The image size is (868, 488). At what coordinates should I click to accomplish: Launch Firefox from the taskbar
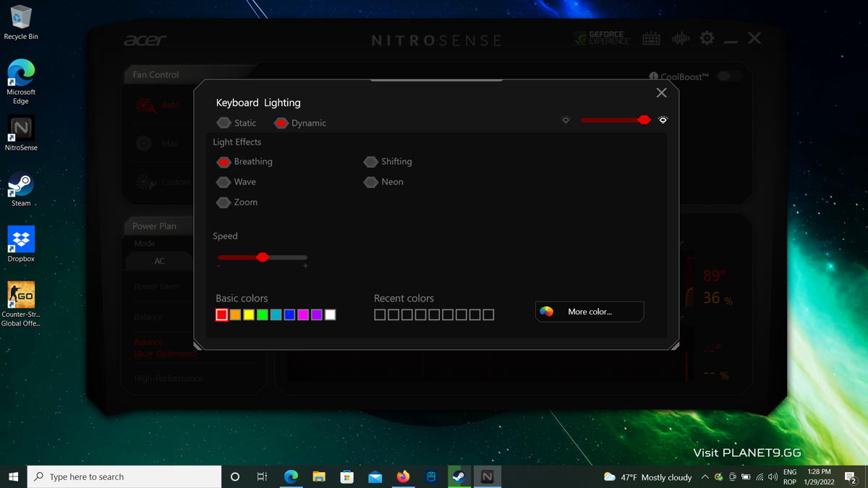pos(403,476)
